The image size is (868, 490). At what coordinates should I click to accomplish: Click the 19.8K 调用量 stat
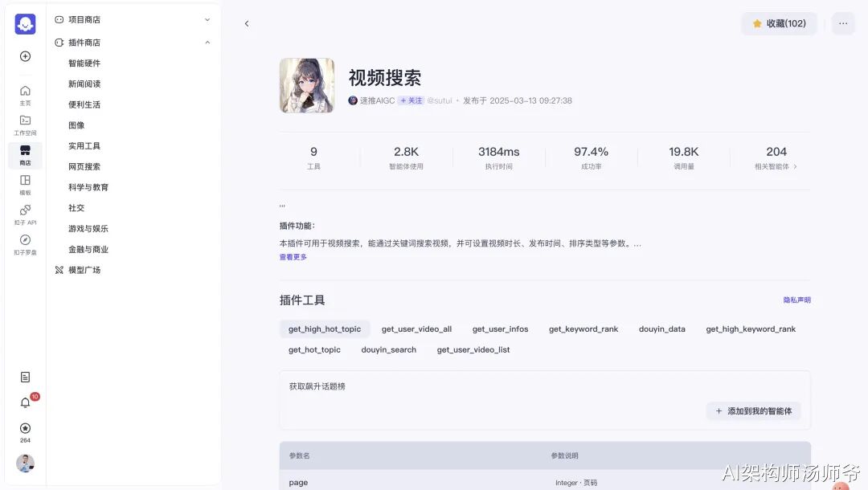click(684, 157)
